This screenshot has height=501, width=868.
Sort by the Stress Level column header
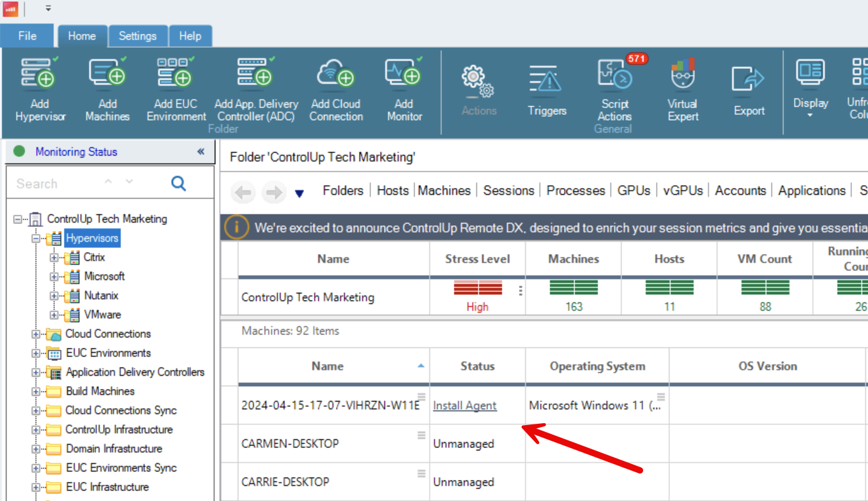[477, 258]
